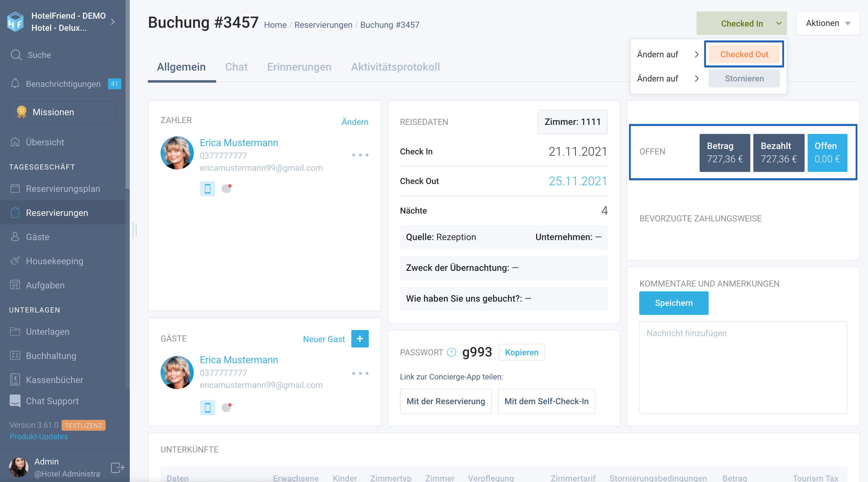Click the Reservierungsplan calendar icon

15,188
